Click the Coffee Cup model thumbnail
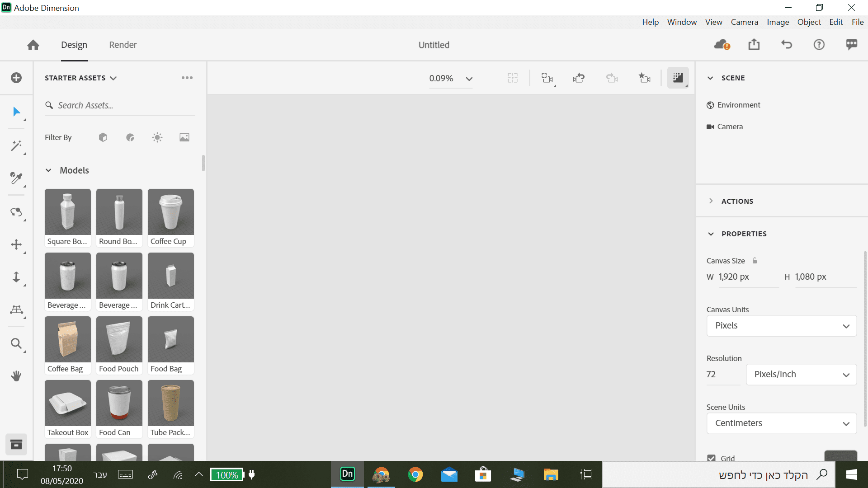868x488 pixels. click(x=170, y=212)
